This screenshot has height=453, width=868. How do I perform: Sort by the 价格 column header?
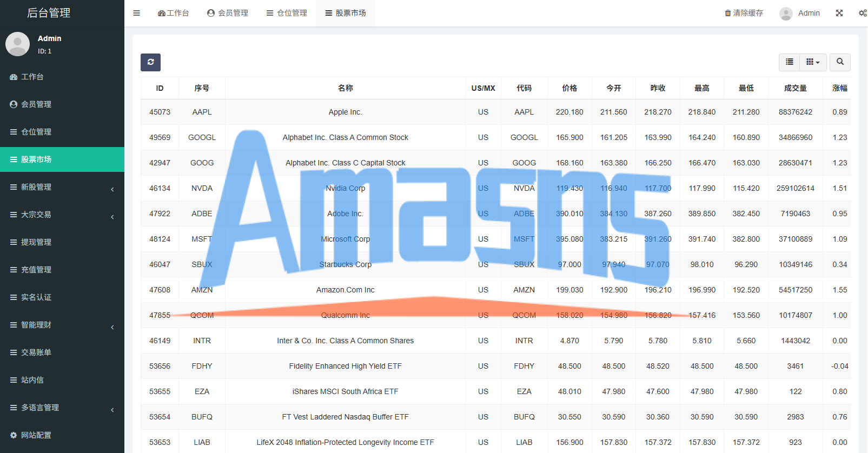pos(569,88)
